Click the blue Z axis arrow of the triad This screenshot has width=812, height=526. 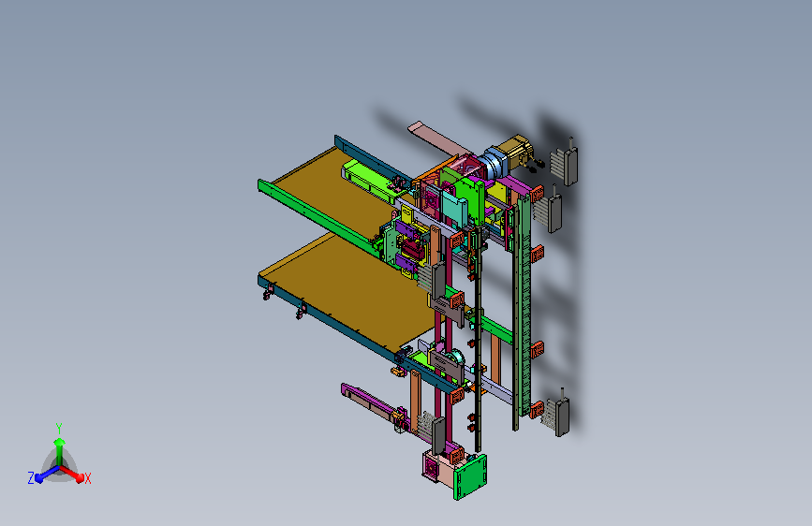click(x=46, y=475)
